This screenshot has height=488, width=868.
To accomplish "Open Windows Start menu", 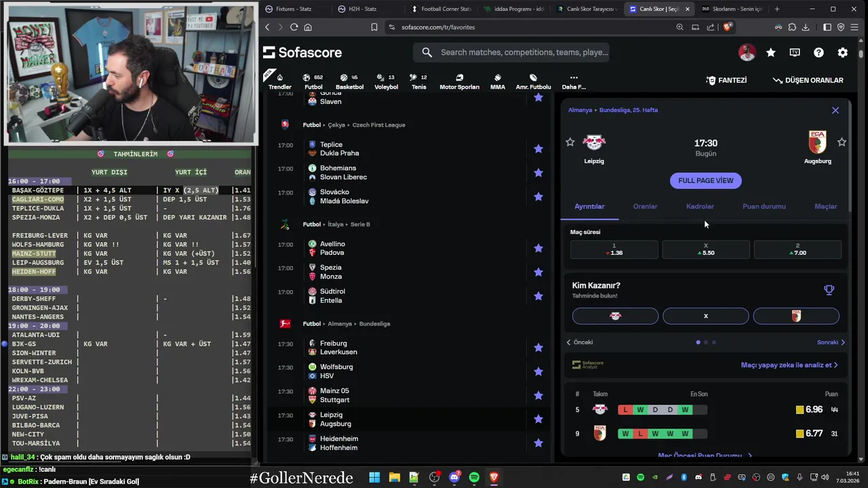I will [x=374, y=478].
